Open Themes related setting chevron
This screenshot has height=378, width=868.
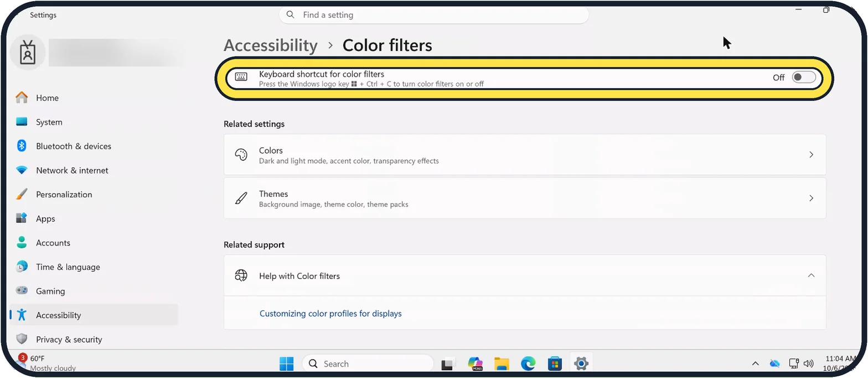811,198
